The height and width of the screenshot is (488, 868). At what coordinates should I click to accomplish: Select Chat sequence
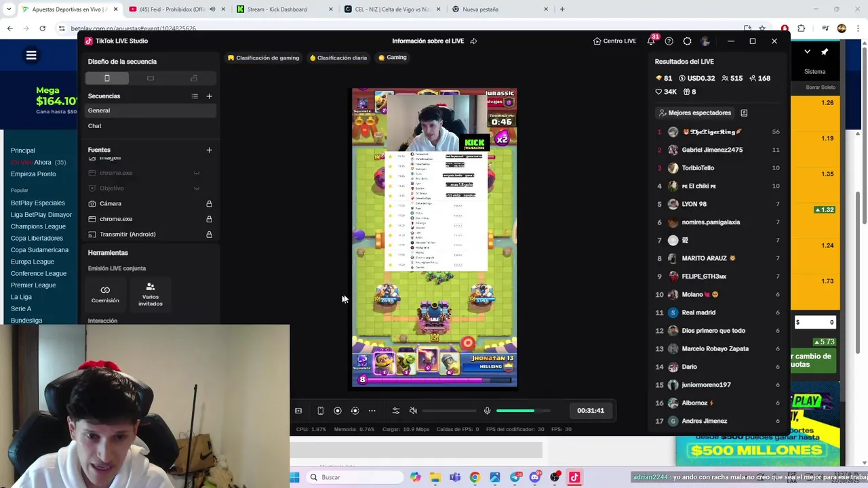151,126
